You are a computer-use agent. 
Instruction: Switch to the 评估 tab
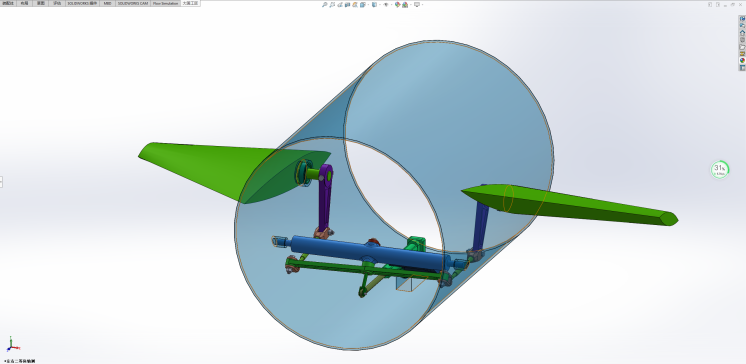coord(57,3)
